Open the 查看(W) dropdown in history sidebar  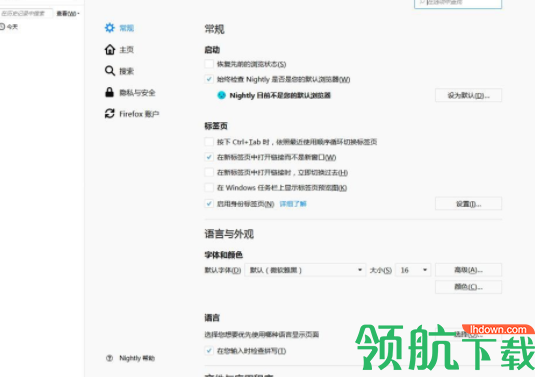click(x=68, y=14)
